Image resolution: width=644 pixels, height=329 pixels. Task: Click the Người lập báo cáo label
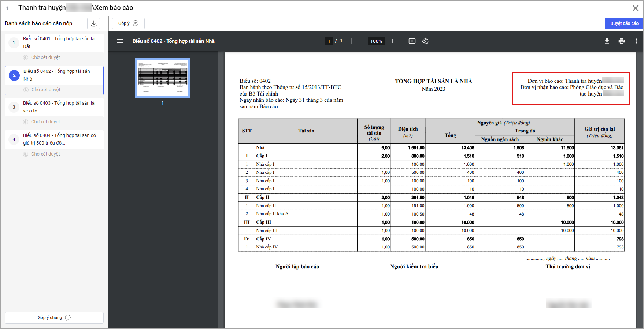[297, 267]
